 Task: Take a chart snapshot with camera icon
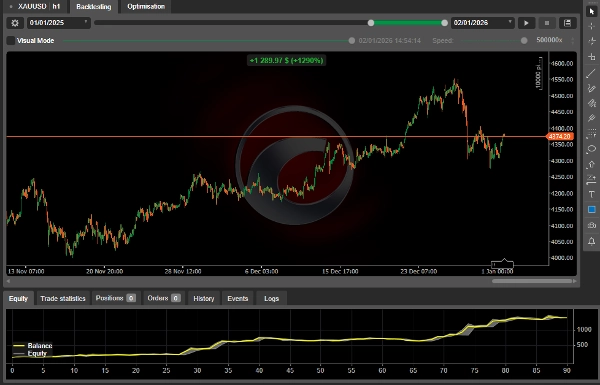click(x=592, y=225)
